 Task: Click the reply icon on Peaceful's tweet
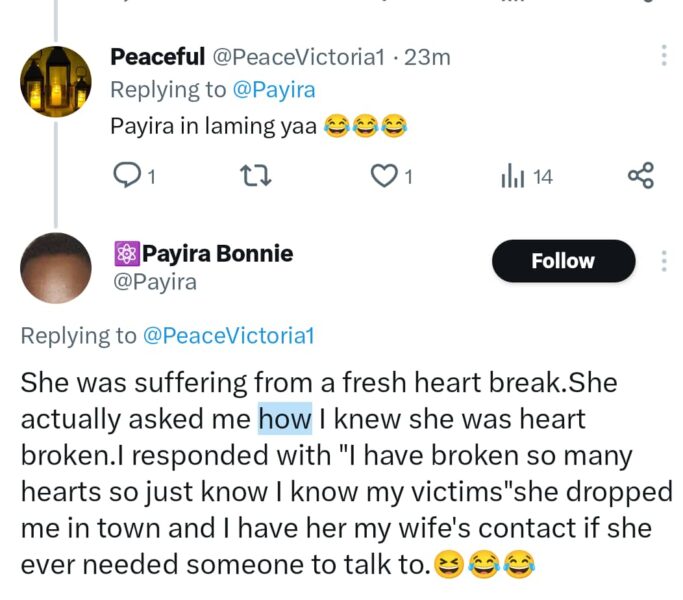click(x=128, y=177)
